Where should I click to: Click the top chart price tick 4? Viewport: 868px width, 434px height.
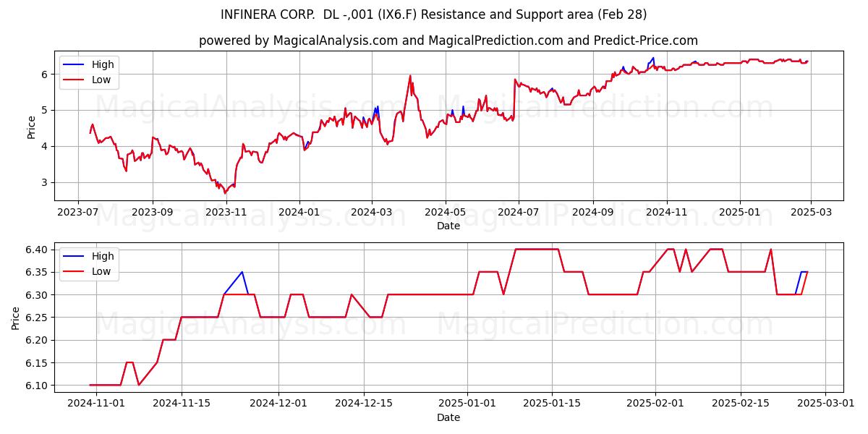click(45, 146)
